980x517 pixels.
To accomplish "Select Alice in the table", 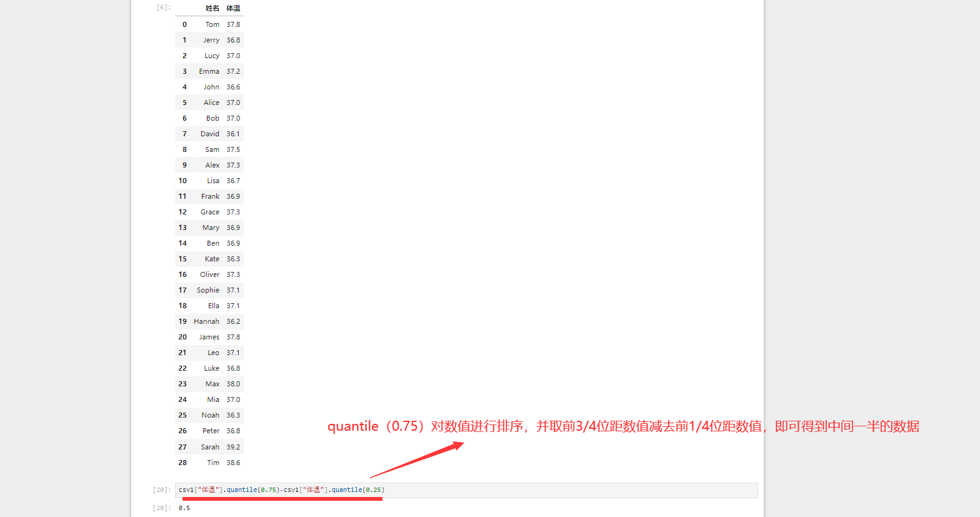I will tap(211, 103).
